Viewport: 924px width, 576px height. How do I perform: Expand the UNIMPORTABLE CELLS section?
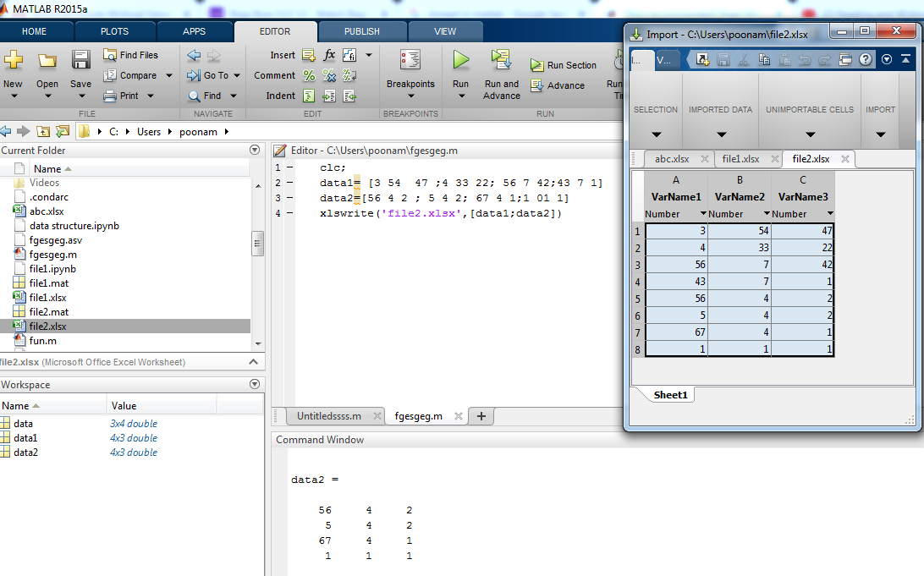810,134
